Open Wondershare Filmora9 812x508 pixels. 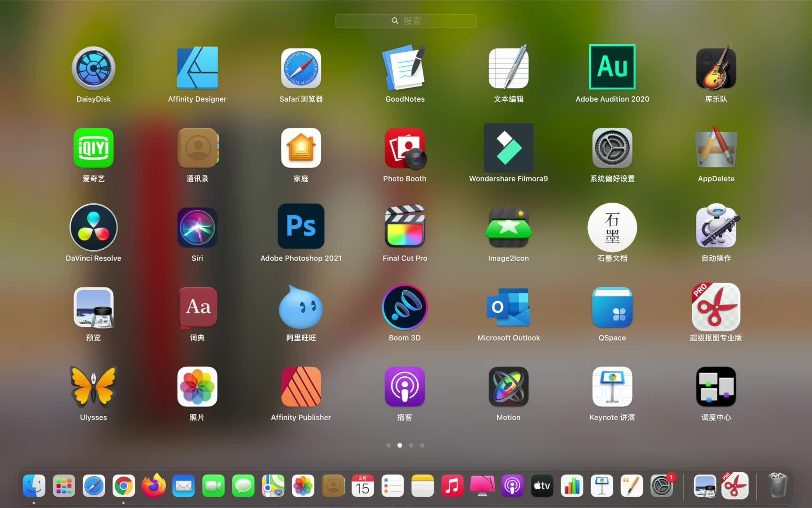(508, 148)
